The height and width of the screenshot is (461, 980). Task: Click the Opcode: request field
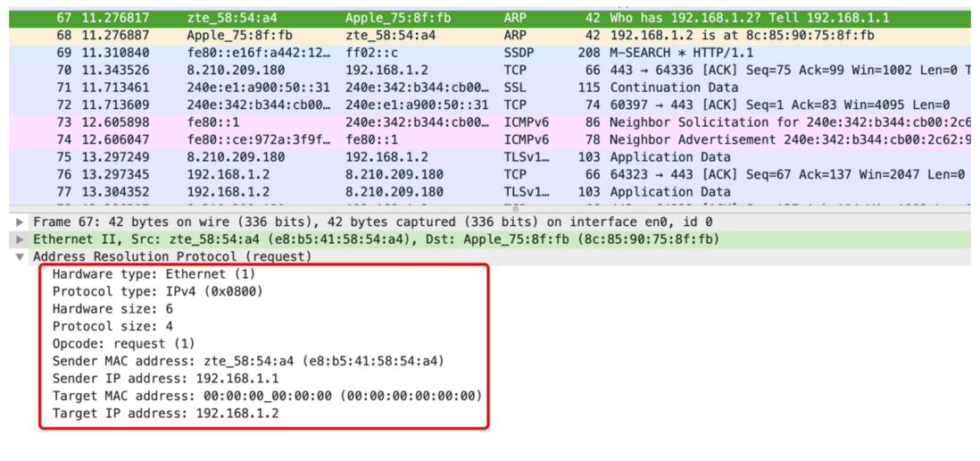(124, 344)
